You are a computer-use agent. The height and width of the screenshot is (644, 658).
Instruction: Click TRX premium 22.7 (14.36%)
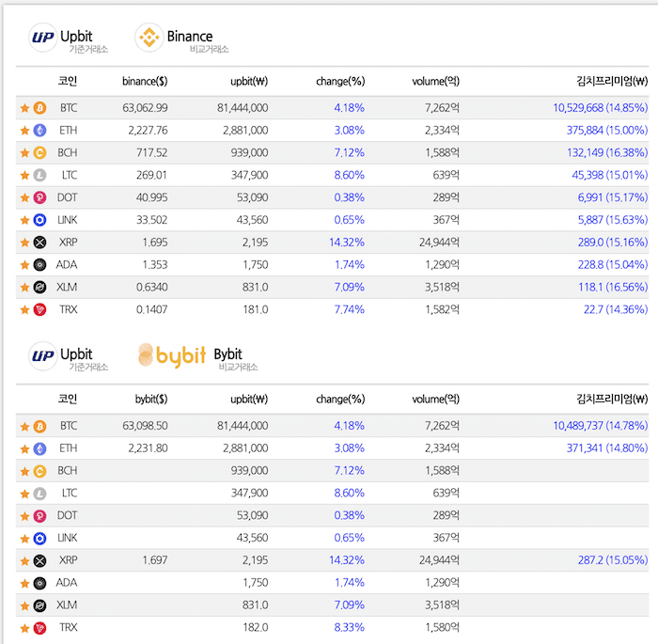click(616, 309)
